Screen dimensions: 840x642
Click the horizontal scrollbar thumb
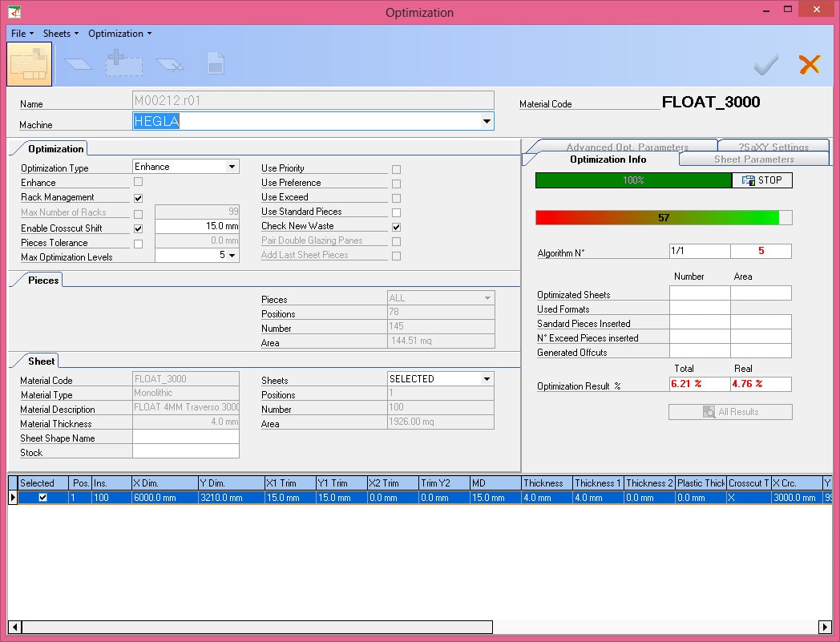pos(257,627)
